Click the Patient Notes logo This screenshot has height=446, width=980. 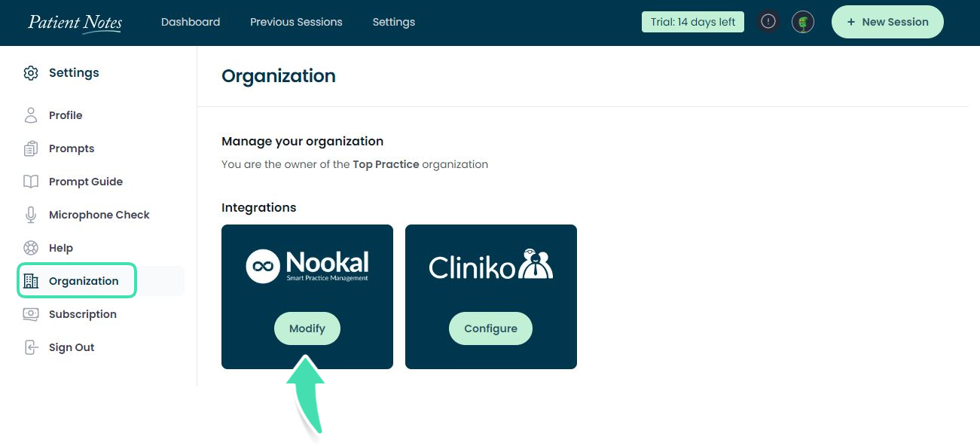(x=75, y=23)
